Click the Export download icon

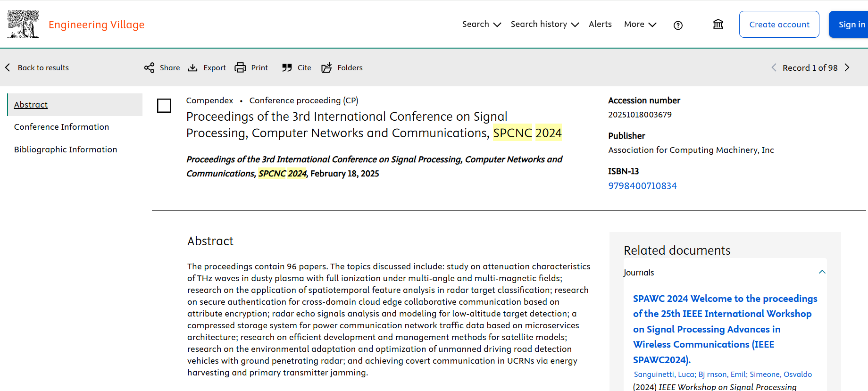192,67
